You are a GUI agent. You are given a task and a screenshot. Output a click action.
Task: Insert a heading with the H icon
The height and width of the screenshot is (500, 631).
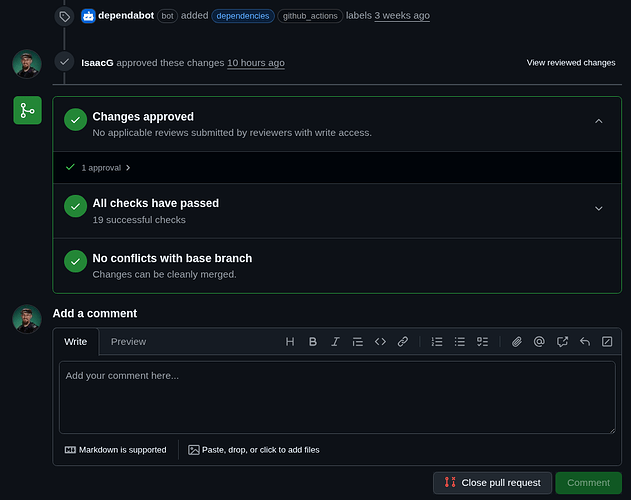click(290, 342)
